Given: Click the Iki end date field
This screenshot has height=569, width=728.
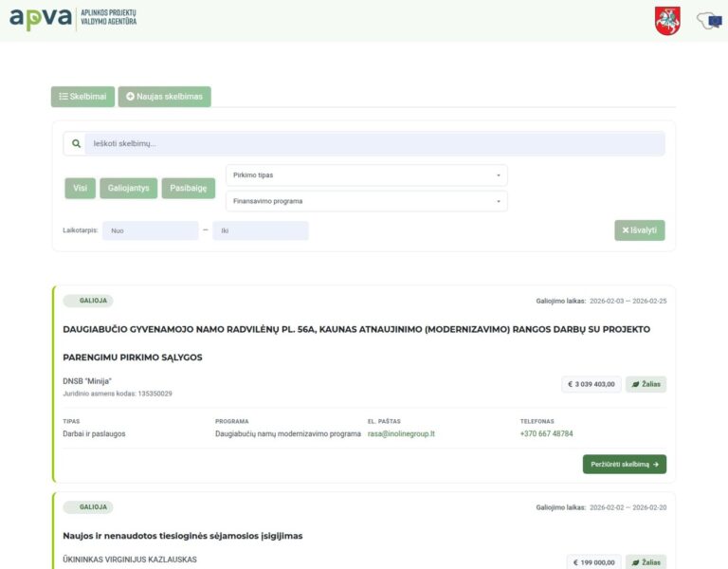Looking at the screenshot, I should [261, 230].
